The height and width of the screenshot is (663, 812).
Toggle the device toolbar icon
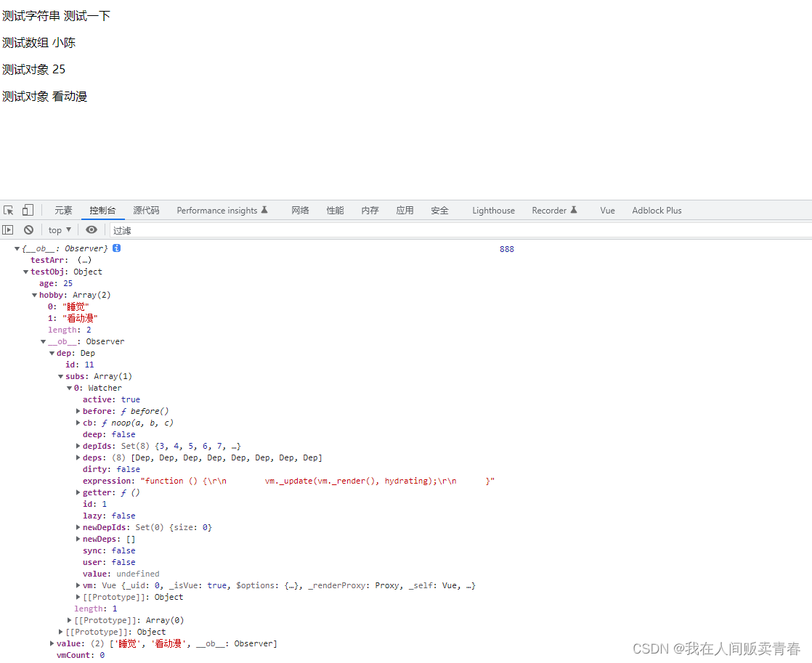coord(28,210)
